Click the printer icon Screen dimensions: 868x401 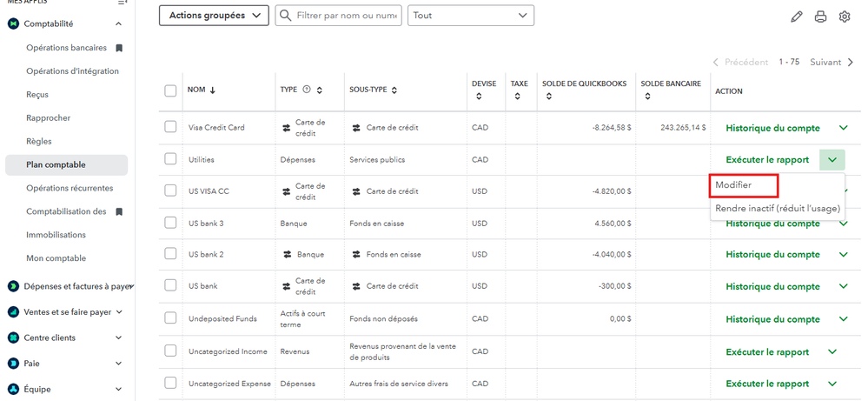(820, 17)
